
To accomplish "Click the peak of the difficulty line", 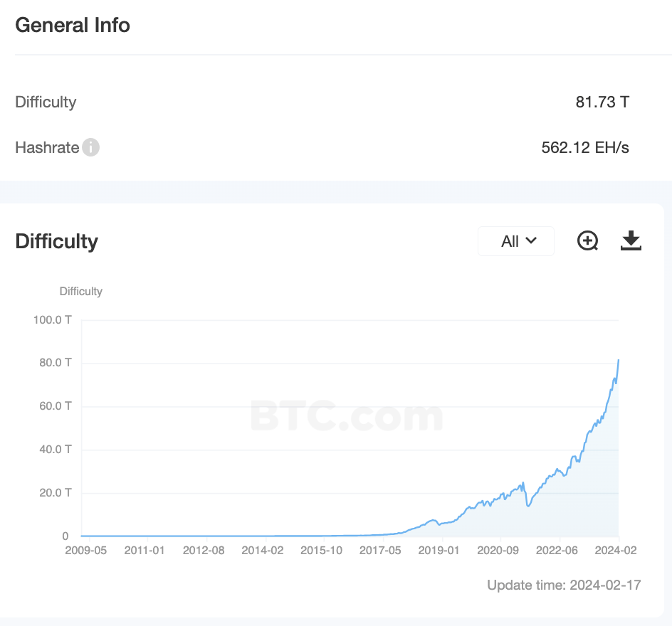I will tap(618, 360).
